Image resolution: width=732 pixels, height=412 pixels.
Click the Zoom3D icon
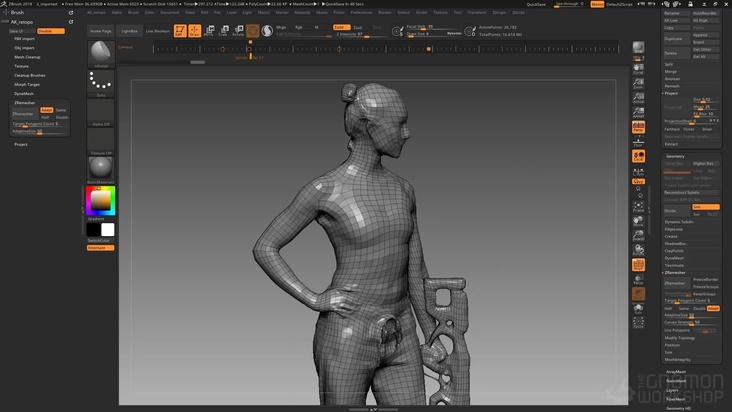click(x=638, y=236)
